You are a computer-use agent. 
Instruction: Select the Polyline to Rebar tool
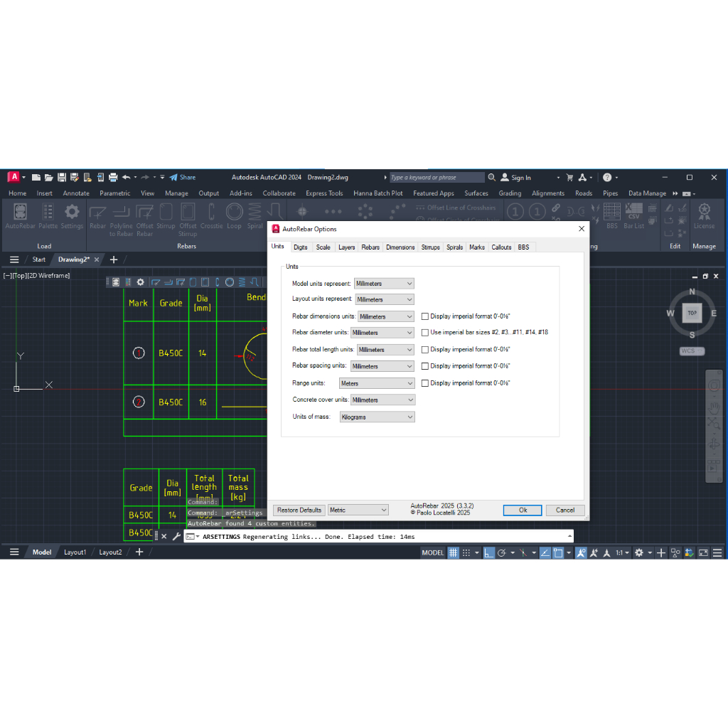pos(121,220)
